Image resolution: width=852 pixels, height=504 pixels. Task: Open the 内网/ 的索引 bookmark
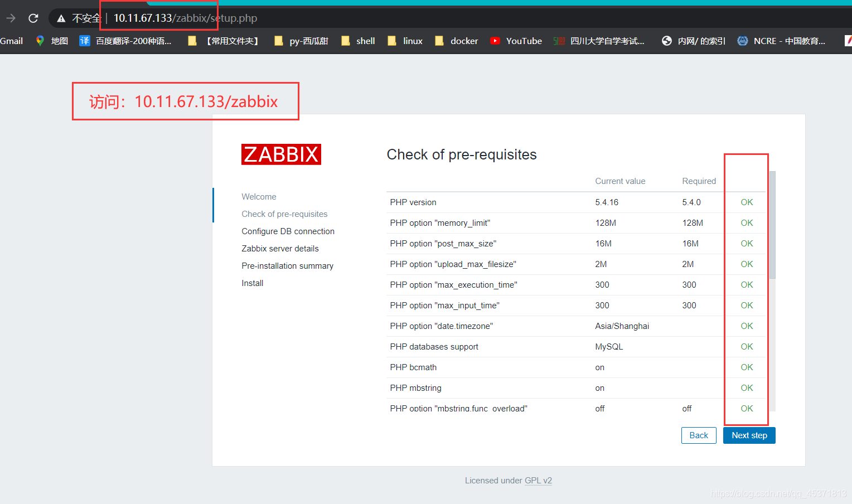click(x=694, y=41)
